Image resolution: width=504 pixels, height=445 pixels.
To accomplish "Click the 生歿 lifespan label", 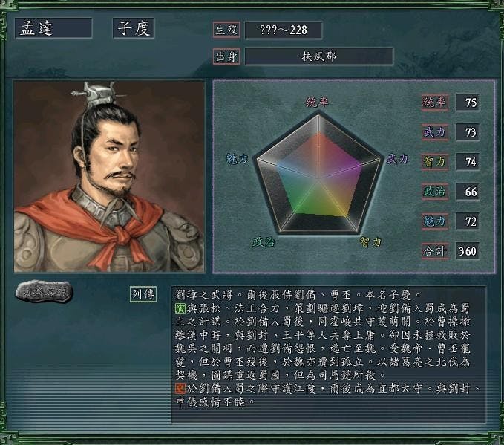I will [x=226, y=30].
